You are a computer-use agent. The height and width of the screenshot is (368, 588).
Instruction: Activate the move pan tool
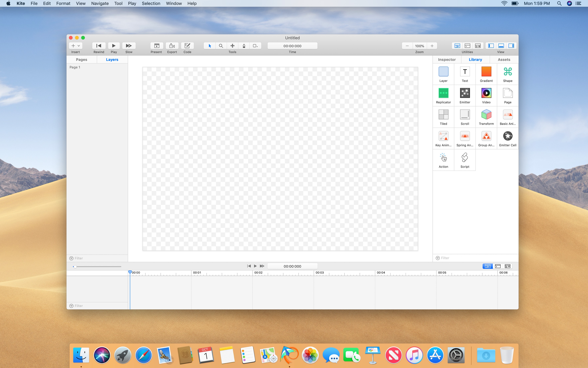pos(232,46)
